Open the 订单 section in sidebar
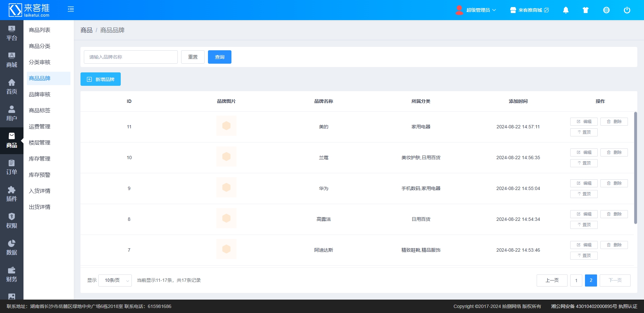 click(x=12, y=167)
